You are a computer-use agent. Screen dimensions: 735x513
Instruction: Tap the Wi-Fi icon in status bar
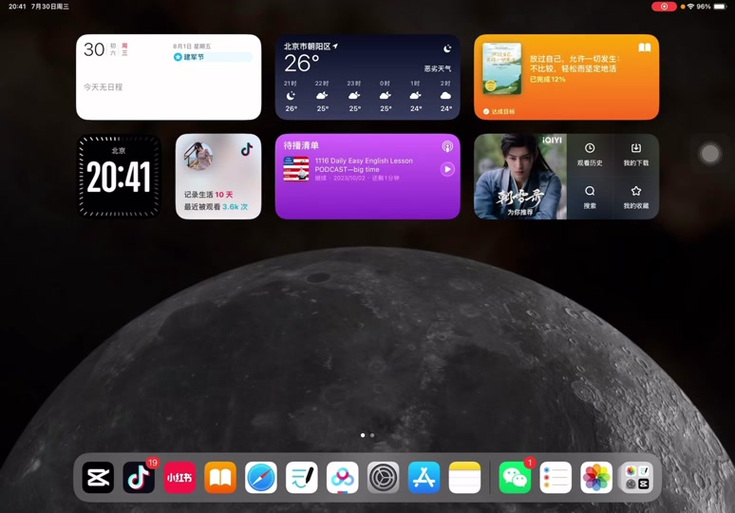click(x=690, y=7)
